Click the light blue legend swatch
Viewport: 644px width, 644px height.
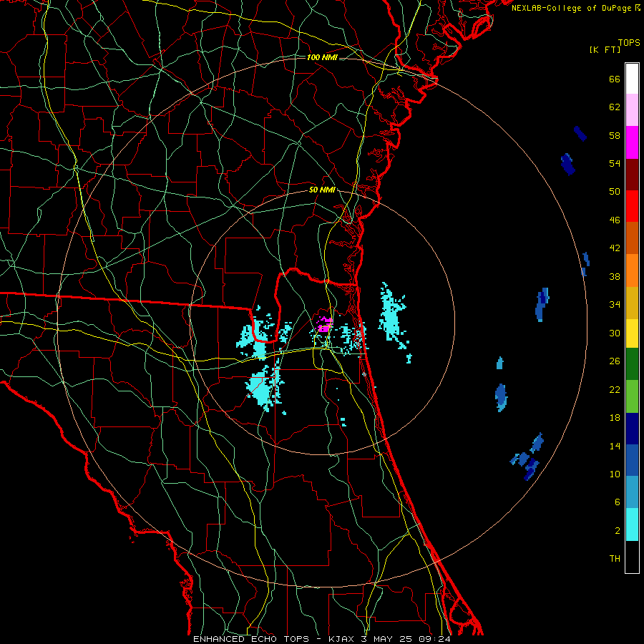632,492
